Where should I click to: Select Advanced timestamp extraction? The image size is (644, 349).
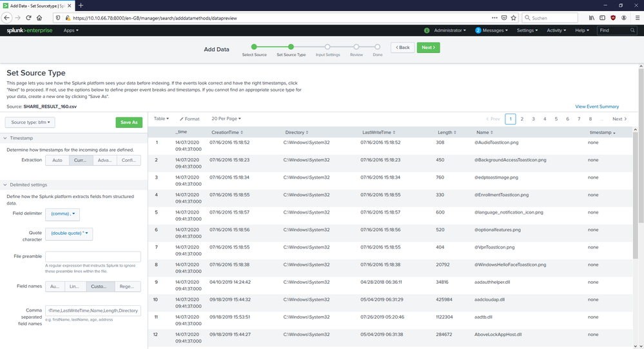pos(104,161)
